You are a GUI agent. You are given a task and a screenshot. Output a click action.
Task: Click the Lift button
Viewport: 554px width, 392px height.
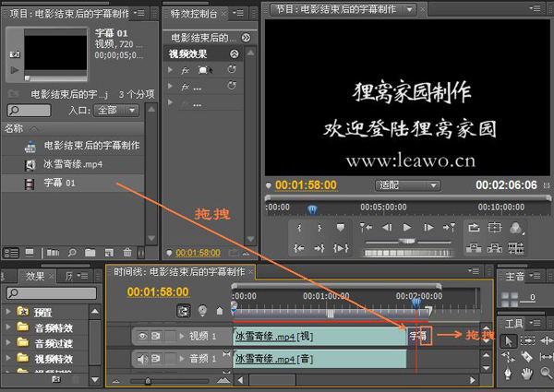tap(474, 248)
